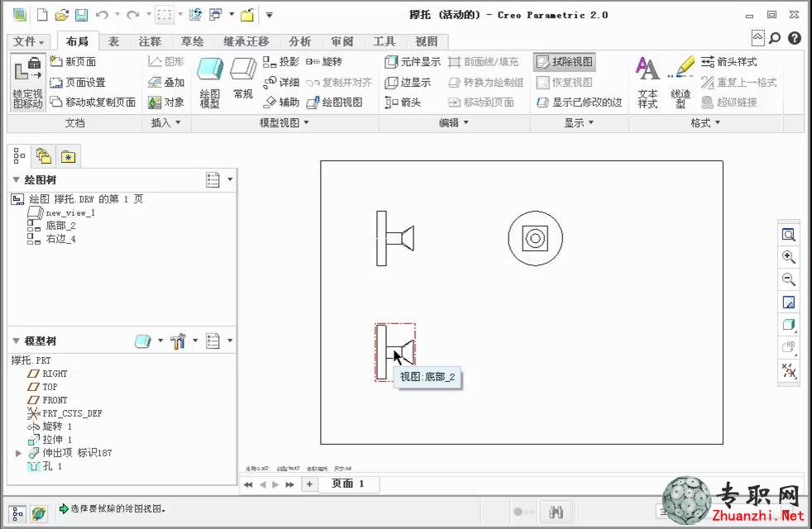
Task: Open the folder browser navigator tab
Action: click(44, 155)
